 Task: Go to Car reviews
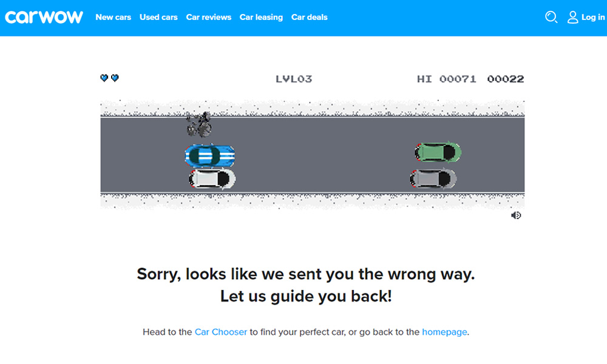point(208,17)
